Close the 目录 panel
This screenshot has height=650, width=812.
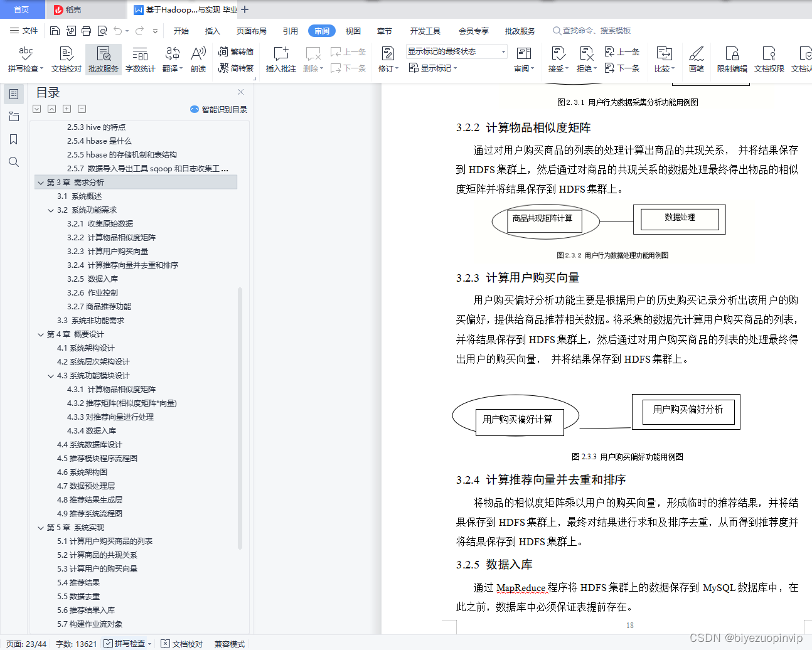(x=240, y=92)
